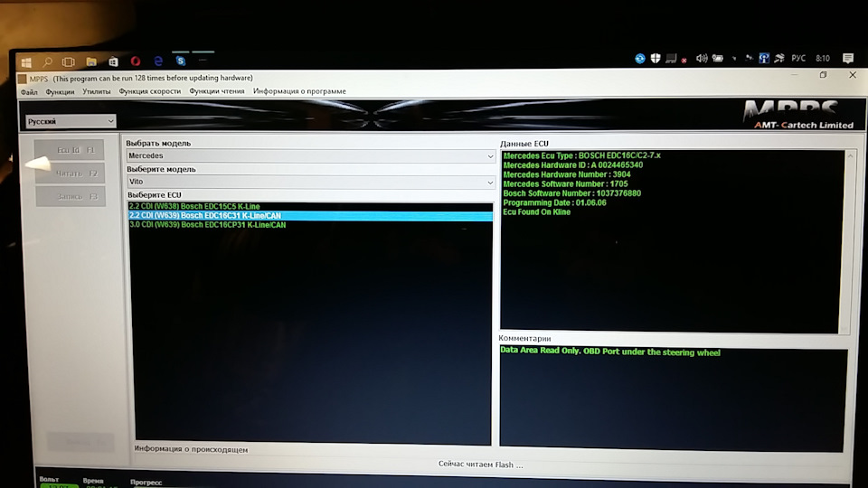Open the Файл menu

click(29, 92)
